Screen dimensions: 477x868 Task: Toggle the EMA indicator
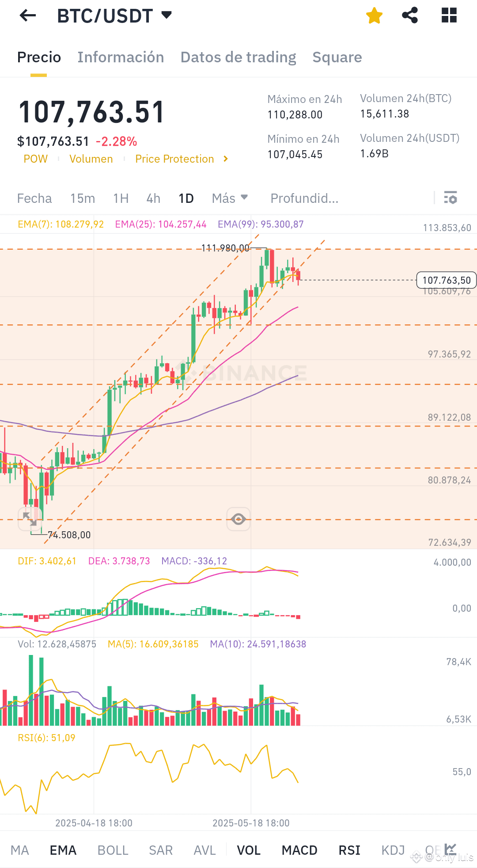coord(63,850)
